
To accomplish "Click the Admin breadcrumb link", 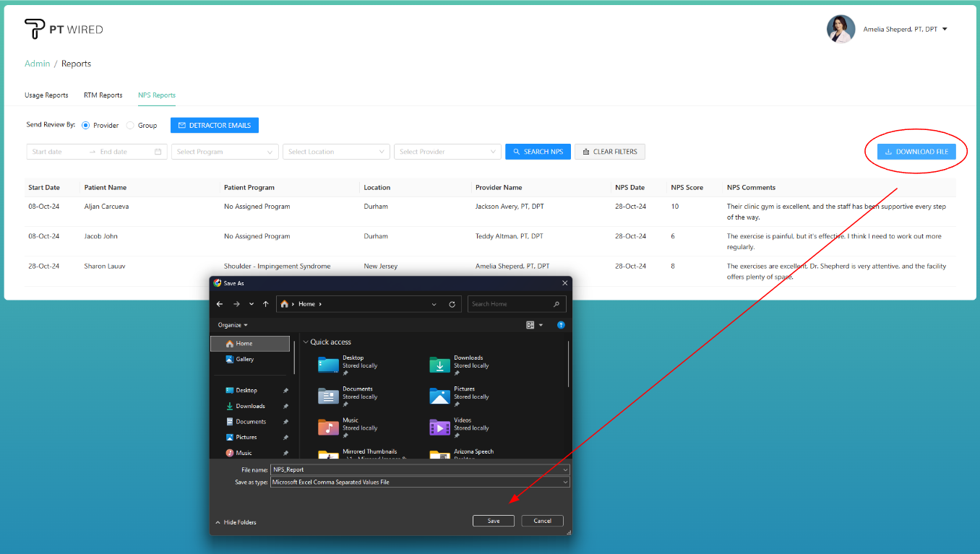I will (38, 64).
